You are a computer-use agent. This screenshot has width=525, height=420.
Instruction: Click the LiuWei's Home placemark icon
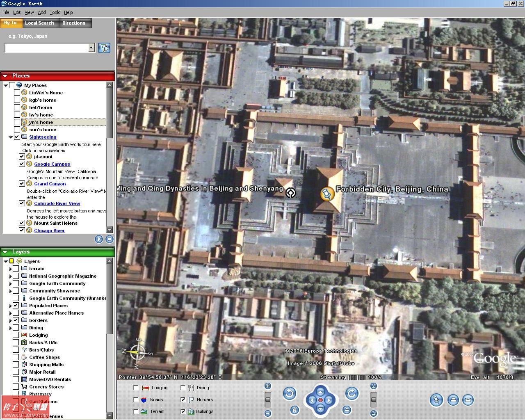click(24, 93)
